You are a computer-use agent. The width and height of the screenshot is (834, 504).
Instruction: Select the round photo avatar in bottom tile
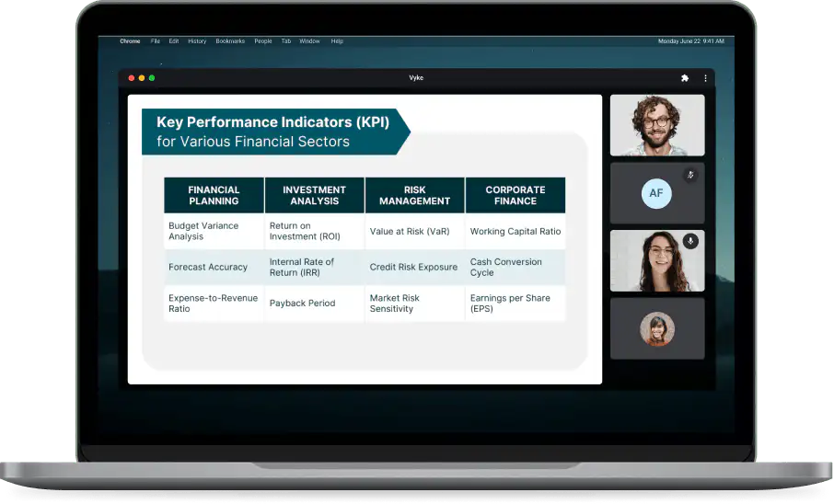657,329
